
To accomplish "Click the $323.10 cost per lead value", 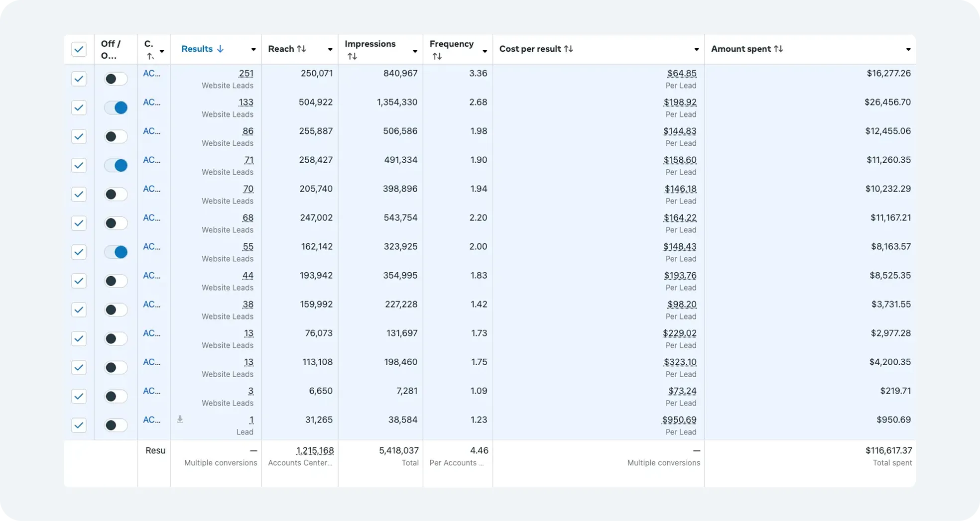I will [x=680, y=362].
